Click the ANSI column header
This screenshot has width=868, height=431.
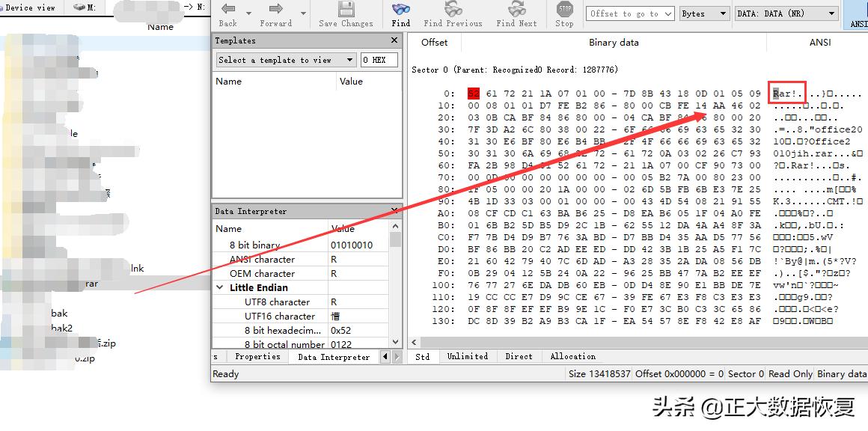click(x=820, y=43)
